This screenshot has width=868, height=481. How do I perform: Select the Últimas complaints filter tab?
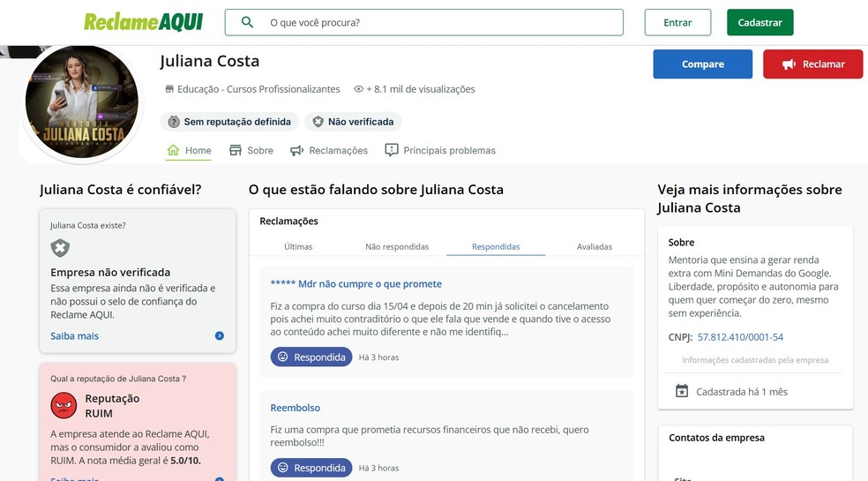(298, 247)
